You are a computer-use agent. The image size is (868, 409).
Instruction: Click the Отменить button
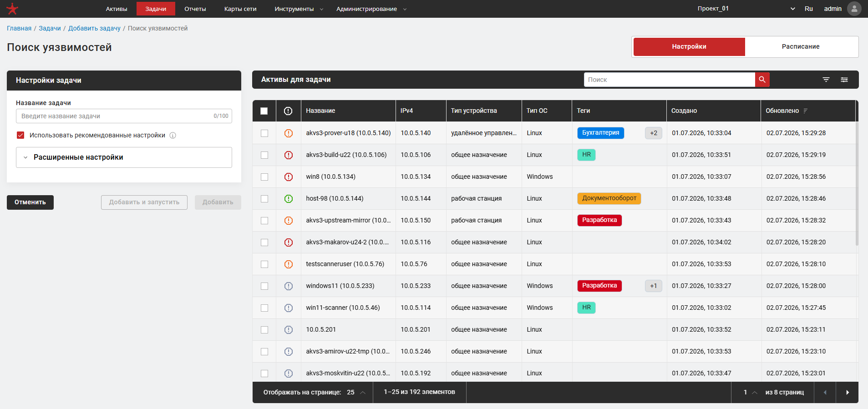pos(30,202)
